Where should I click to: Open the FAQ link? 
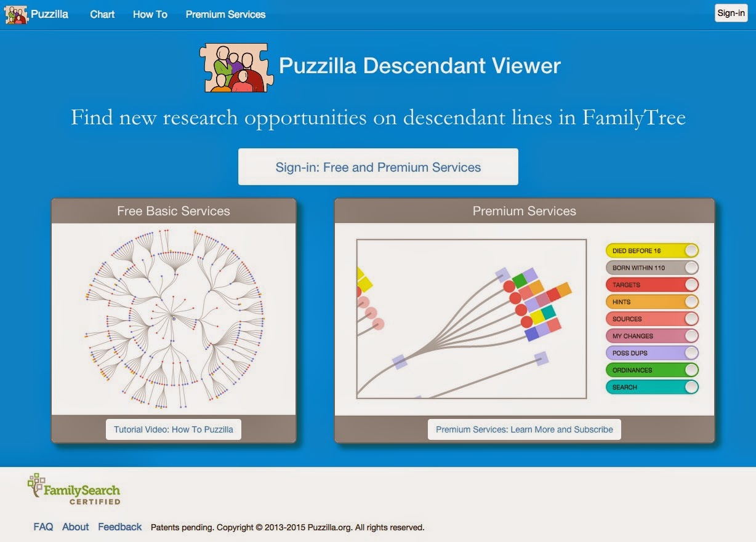(x=43, y=527)
